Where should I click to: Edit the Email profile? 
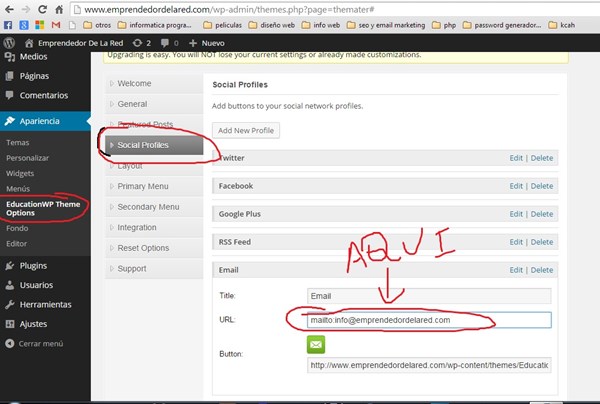(516, 270)
